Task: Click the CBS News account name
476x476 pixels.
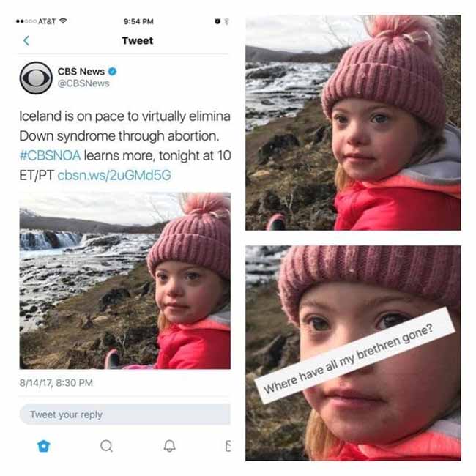Action: pyautogui.click(x=81, y=71)
